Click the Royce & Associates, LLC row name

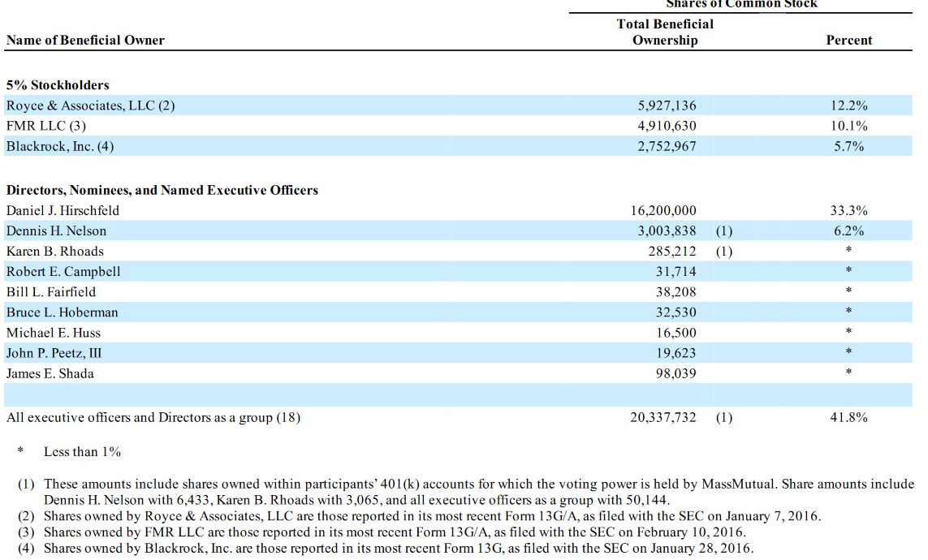pyautogui.click(x=90, y=106)
